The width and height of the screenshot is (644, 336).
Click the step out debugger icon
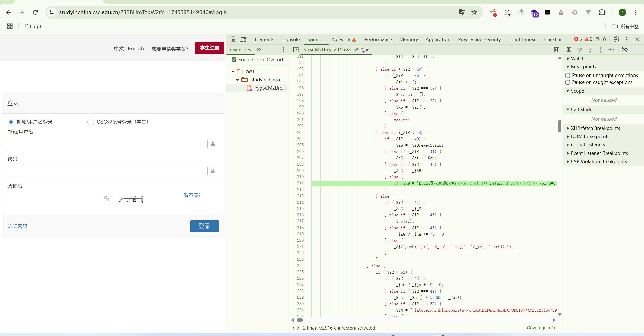pos(601,50)
